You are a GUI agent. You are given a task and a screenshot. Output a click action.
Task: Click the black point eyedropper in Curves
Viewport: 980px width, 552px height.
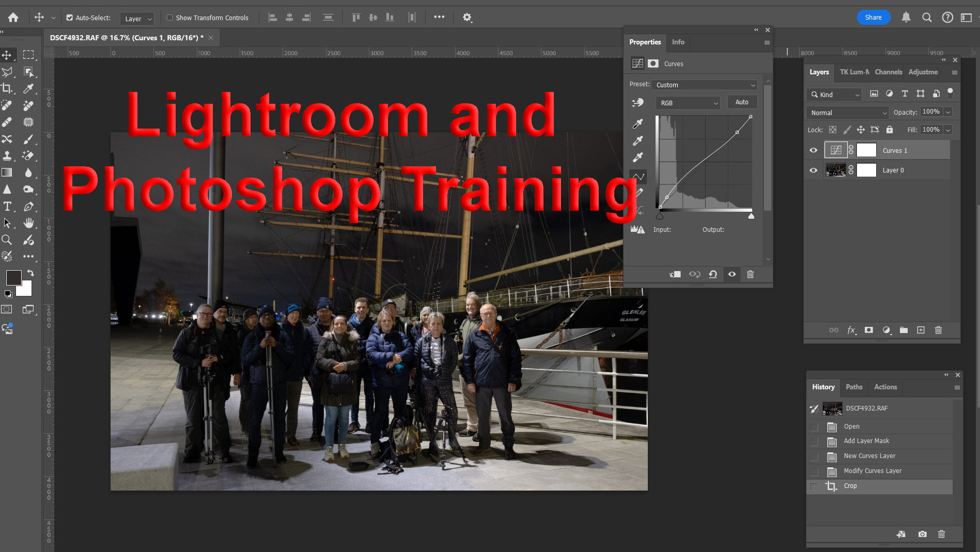click(x=638, y=123)
